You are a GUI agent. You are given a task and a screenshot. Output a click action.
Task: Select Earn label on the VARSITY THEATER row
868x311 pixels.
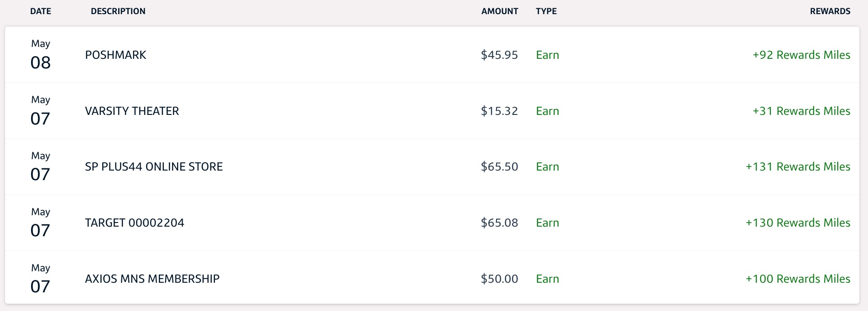pos(547,111)
